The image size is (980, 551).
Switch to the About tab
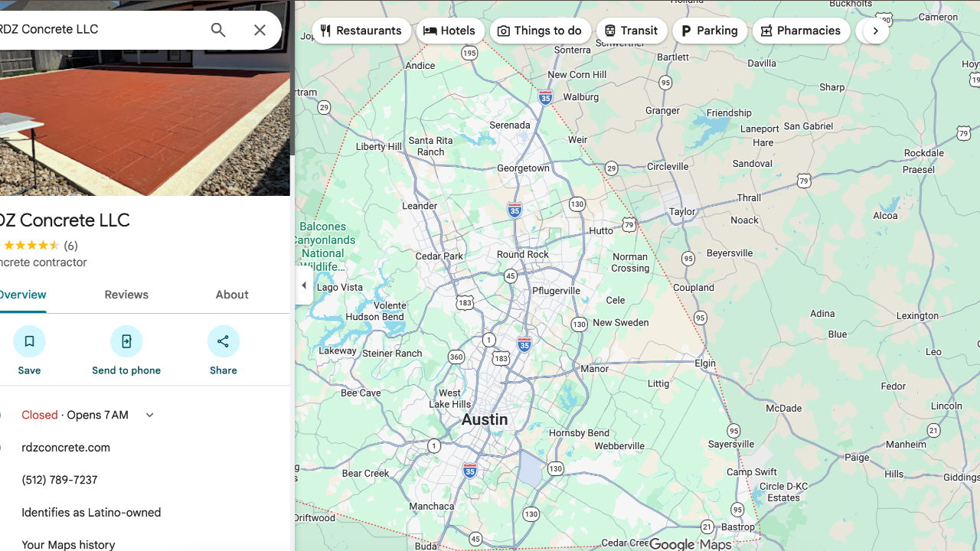232,295
